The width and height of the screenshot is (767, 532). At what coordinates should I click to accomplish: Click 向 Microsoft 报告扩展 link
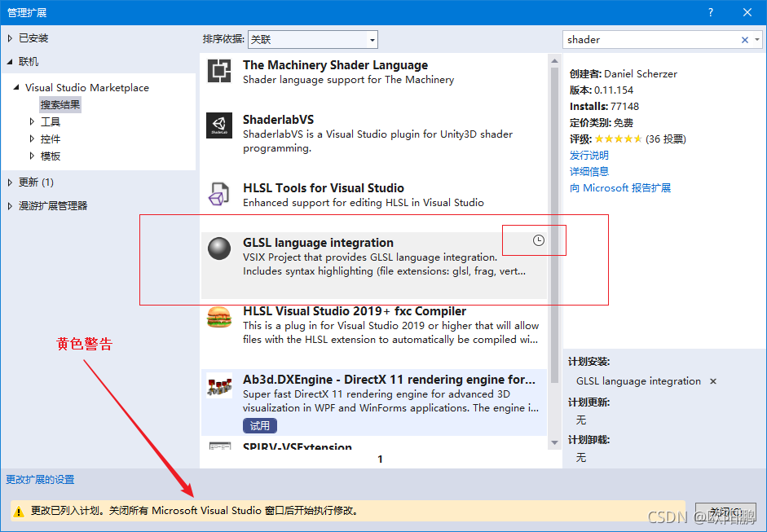click(619, 187)
